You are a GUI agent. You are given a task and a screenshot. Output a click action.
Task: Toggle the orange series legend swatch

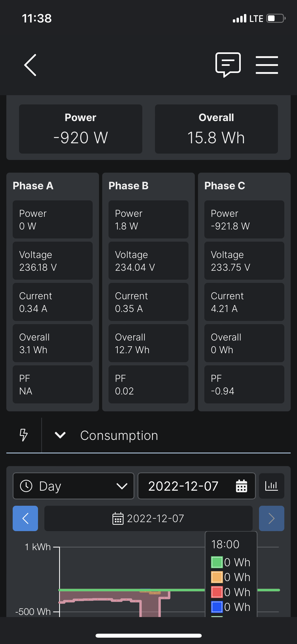click(217, 577)
